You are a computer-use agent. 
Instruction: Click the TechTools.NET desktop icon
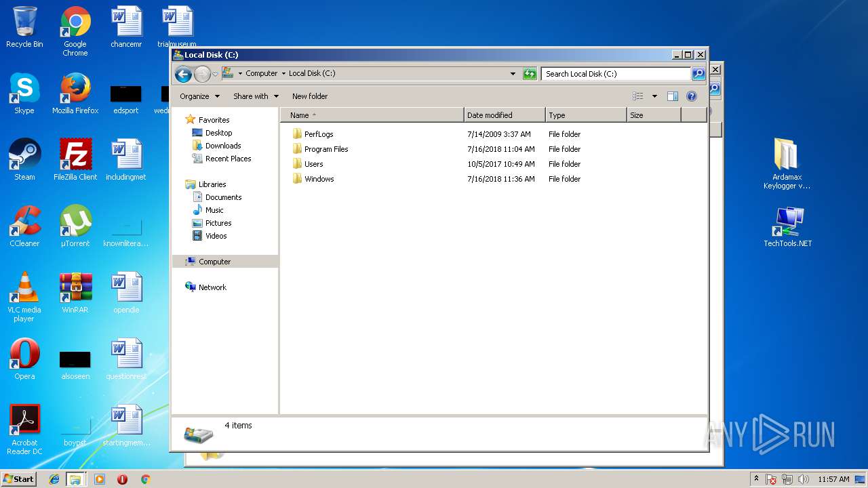pos(787,226)
